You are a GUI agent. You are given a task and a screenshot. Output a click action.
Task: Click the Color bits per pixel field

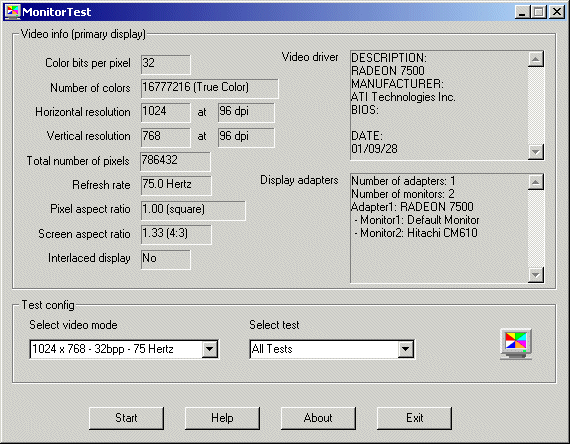click(165, 64)
